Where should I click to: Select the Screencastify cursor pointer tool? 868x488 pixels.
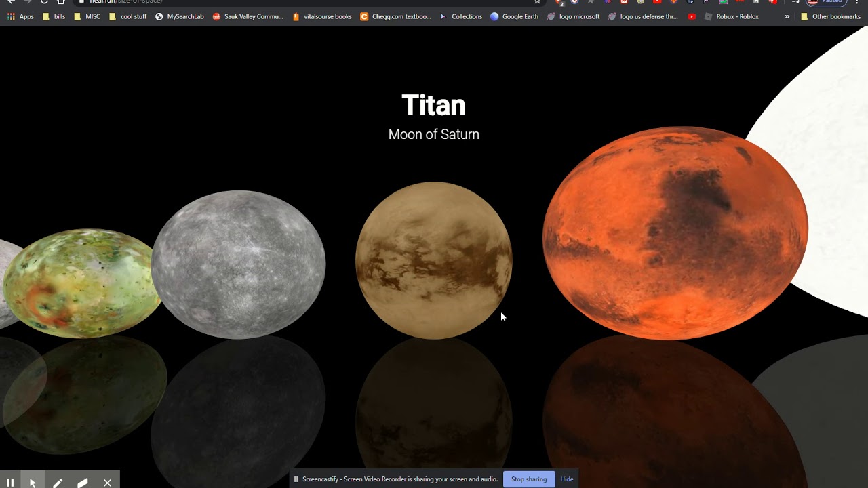point(33,483)
